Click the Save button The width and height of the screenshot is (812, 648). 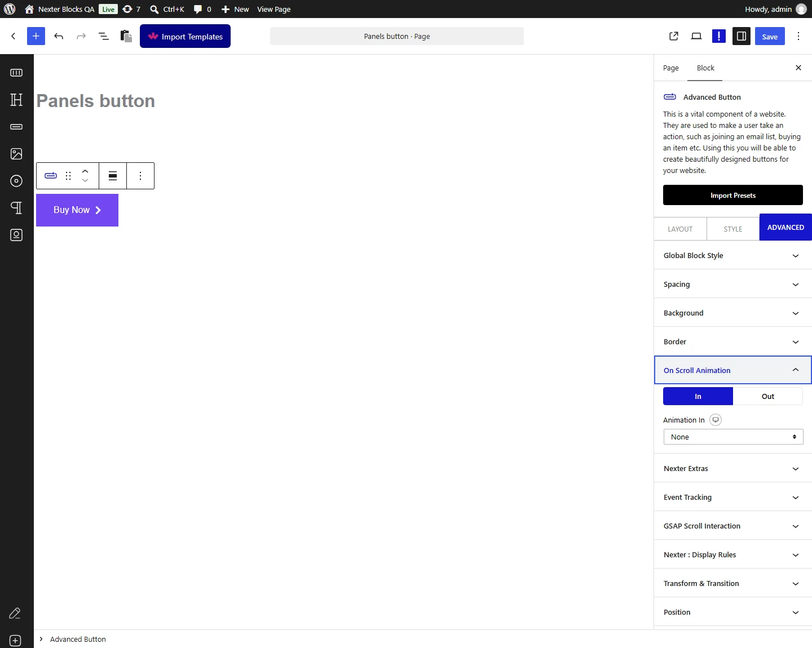pos(770,36)
